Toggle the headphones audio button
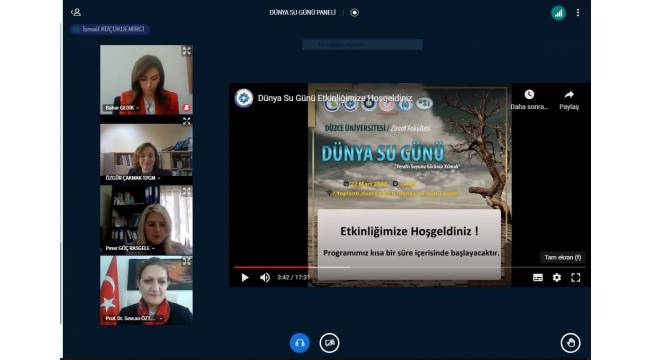Image resolution: width=650 pixels, height=360 pixels. (299, 343)
